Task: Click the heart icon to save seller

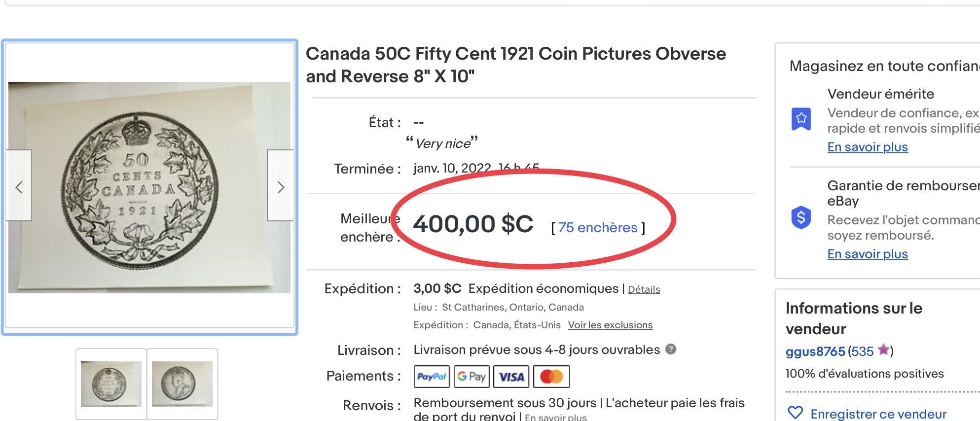Action: click(795, 413)
